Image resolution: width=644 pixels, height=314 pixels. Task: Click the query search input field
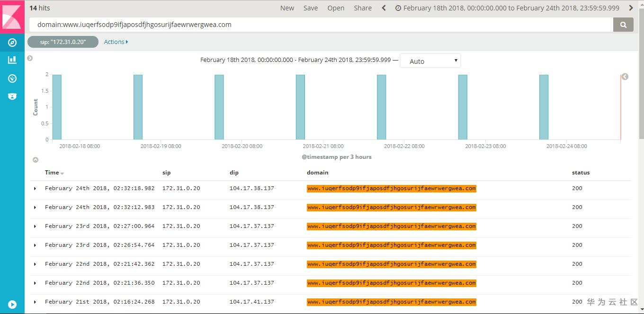(322, 25)
